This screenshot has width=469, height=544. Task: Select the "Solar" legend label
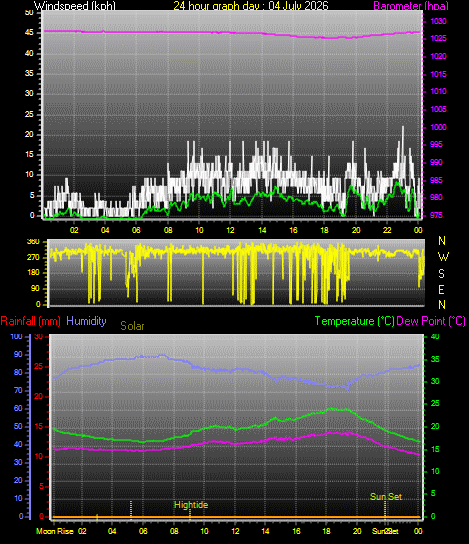coord(132,326)
